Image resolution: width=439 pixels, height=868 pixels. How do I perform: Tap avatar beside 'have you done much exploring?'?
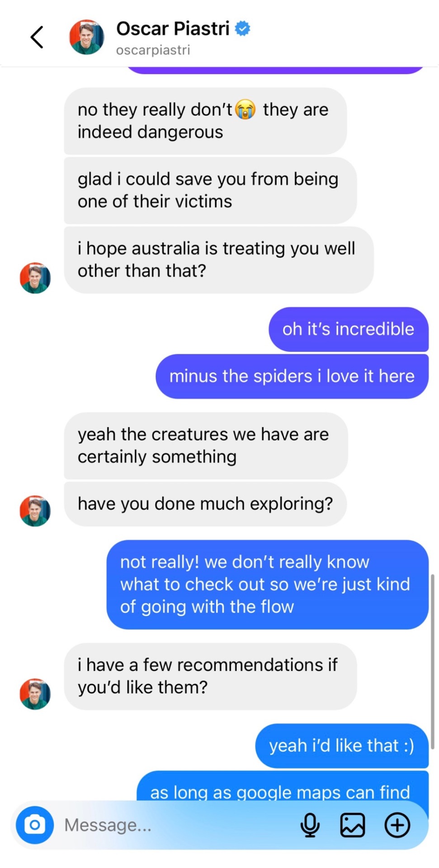pos(35,511)
